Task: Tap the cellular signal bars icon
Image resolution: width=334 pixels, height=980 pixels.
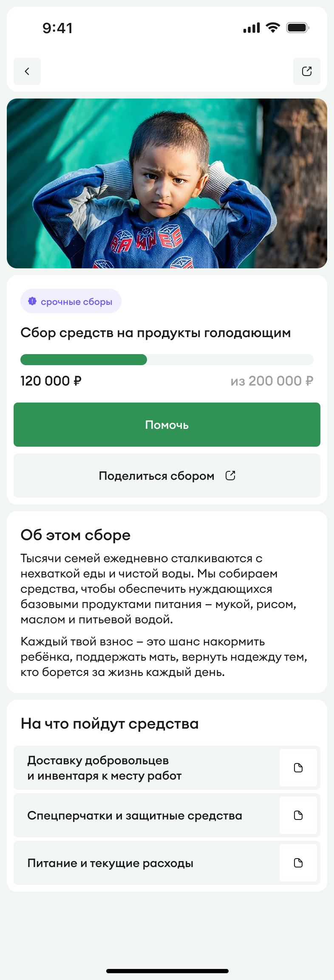Action: point(252,28)
